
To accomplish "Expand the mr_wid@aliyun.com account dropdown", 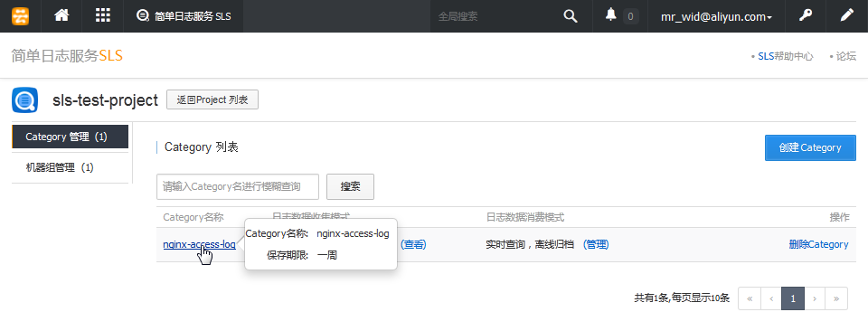I will (716, 16).
